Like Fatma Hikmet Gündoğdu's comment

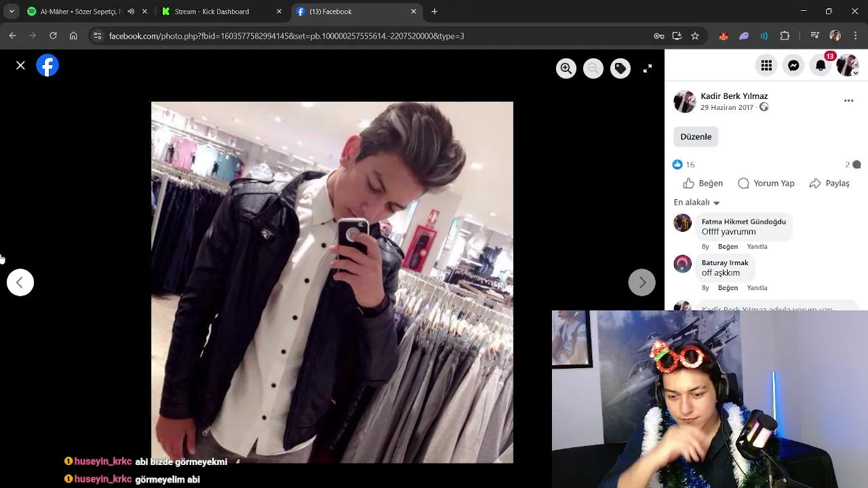(728, 247)
